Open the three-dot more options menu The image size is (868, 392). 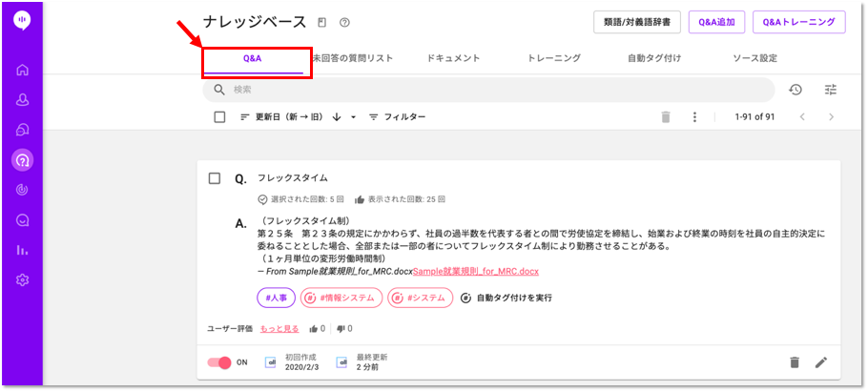pos(694,116)
